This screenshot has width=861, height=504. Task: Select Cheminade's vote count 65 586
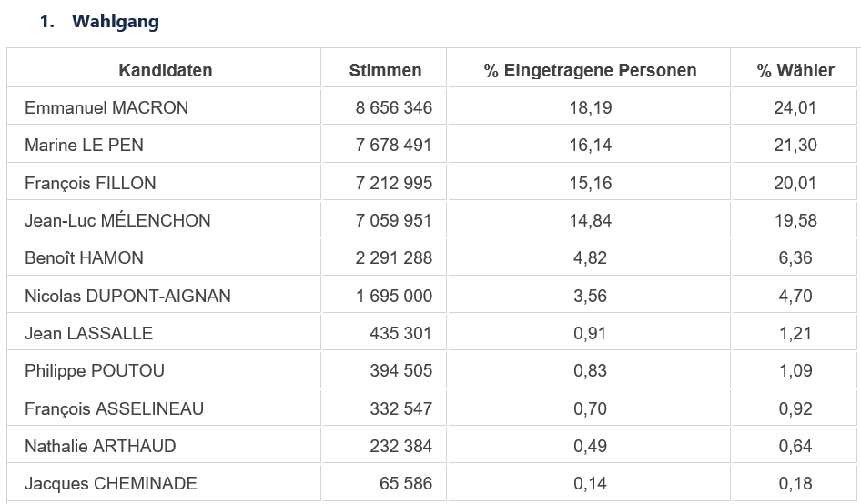point(406,483)
